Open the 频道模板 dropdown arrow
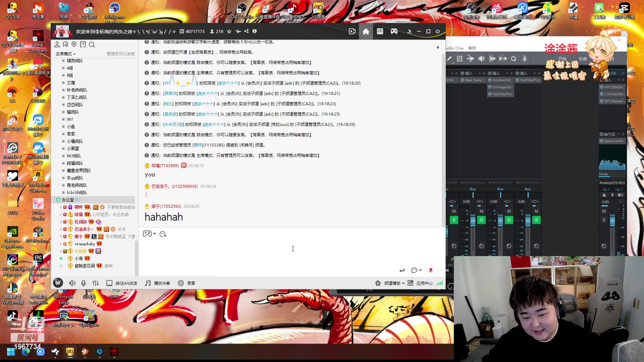Image resolution: width=644 pixels, height=362 pixels. point(403,283)
